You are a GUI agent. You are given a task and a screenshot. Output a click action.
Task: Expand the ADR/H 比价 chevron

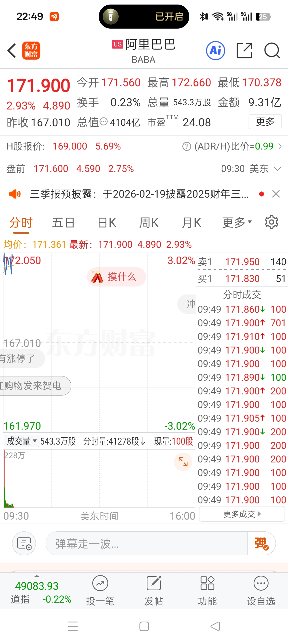coord(280,146)
